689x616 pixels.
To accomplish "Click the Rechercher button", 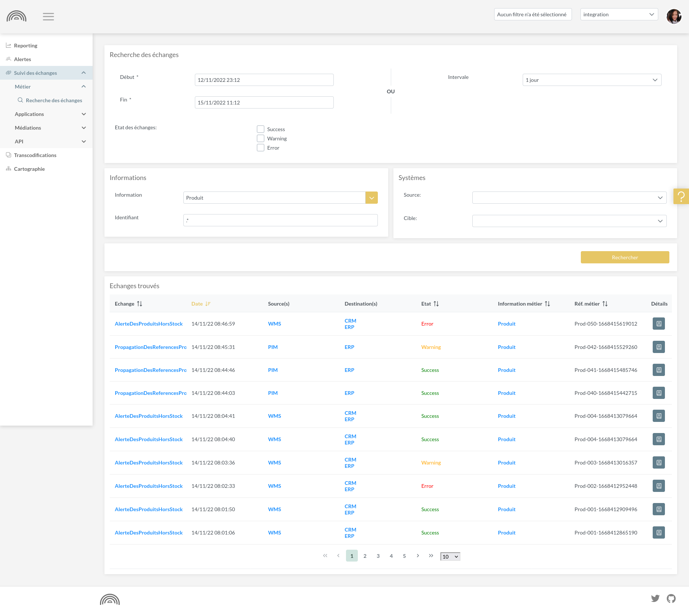I will point(625,257).
